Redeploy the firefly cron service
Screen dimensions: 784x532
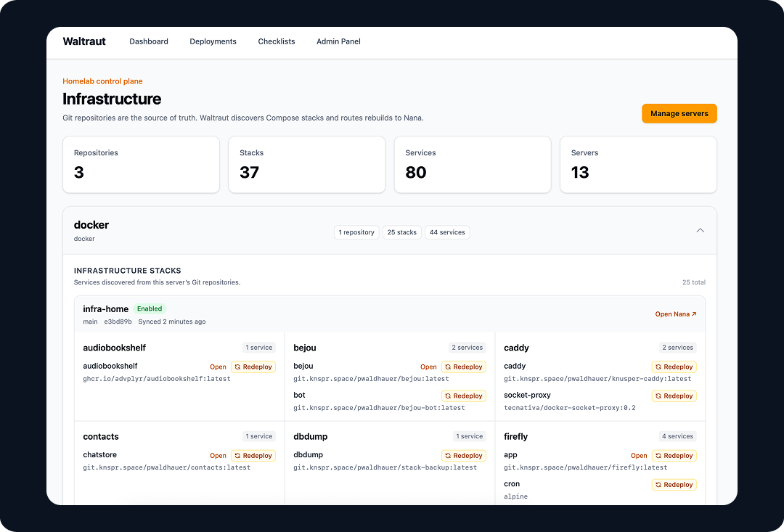click(674, 485)
